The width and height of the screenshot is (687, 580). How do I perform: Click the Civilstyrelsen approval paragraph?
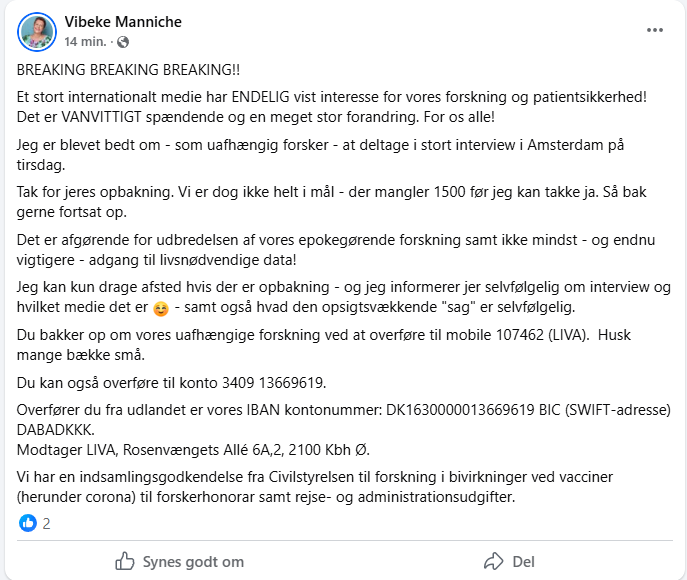point(315,487)
